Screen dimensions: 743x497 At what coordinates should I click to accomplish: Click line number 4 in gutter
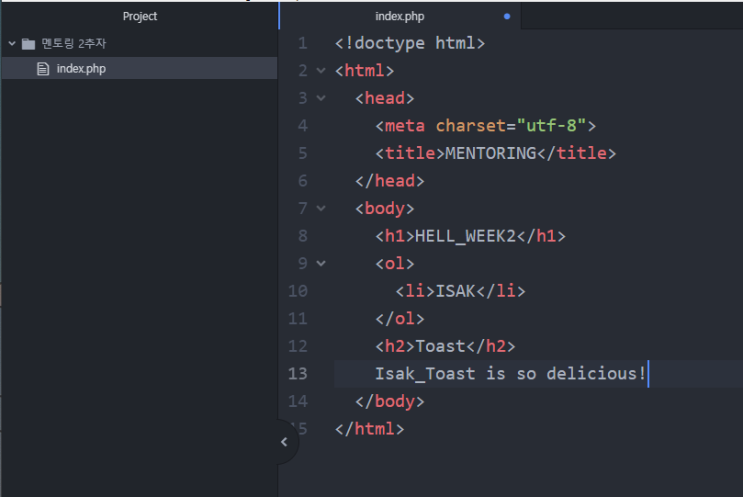pos(302,126)
